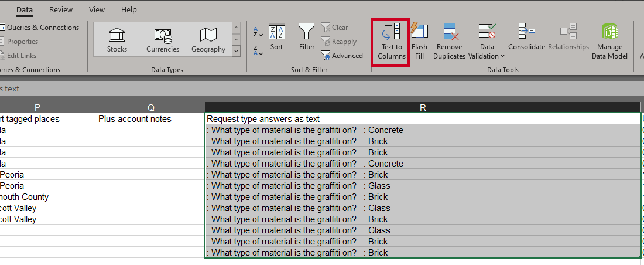Select column P header

click(x=38, y=107)
